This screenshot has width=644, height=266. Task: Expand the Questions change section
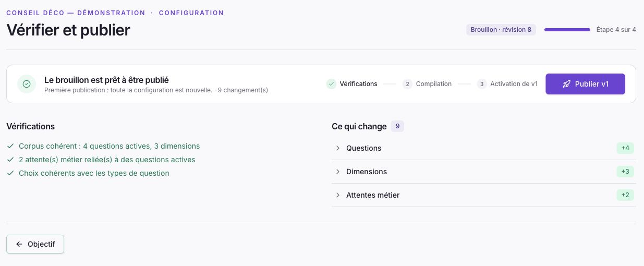coord(483,148)
